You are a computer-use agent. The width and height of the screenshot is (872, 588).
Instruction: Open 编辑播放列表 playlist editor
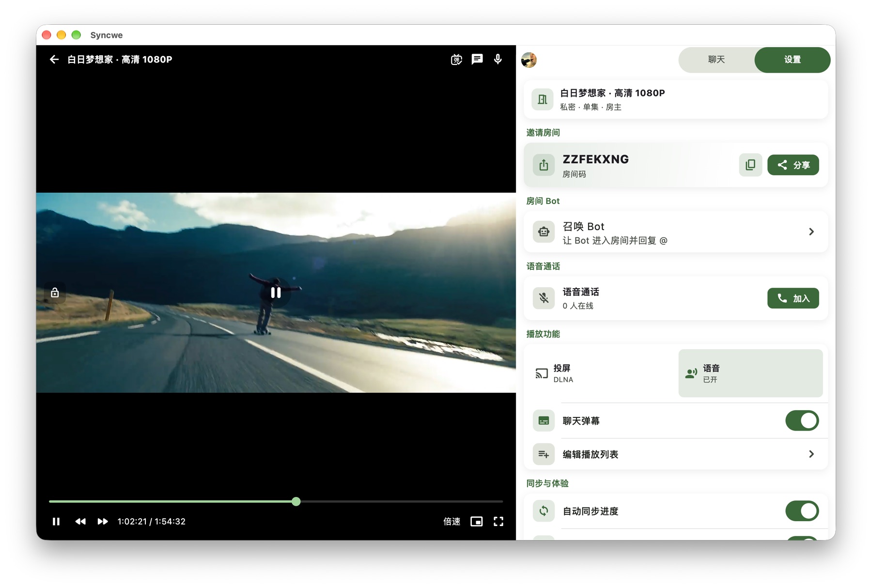pos(676,454)
